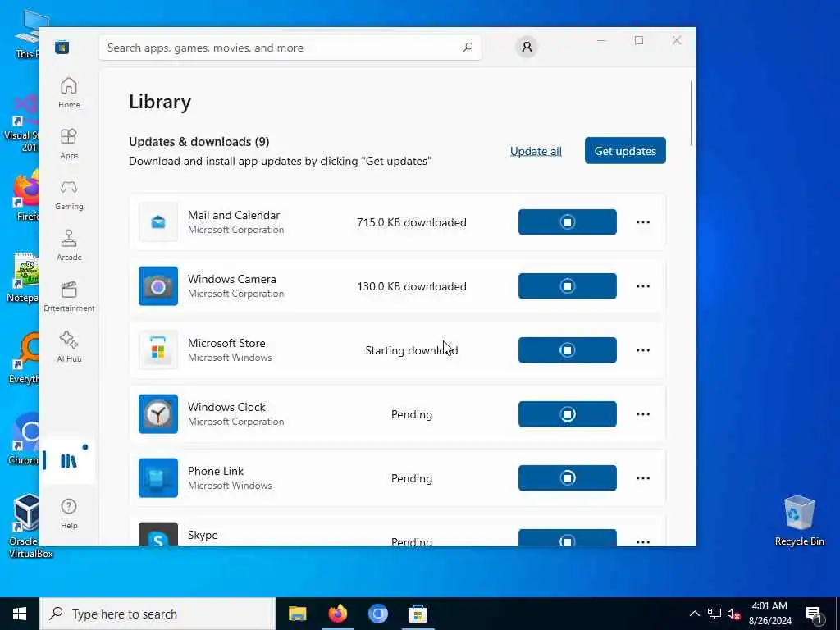Open Firefox from taskbar
840x630 pixels.
[x=337, y=614]
